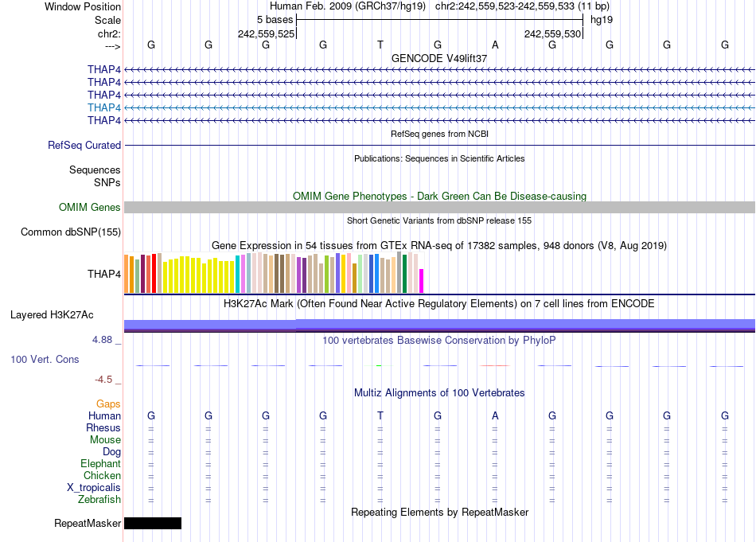Click the Gaps label
Image resolution: width=756 pixels, height=542 pixels.
tap(108, 404)
